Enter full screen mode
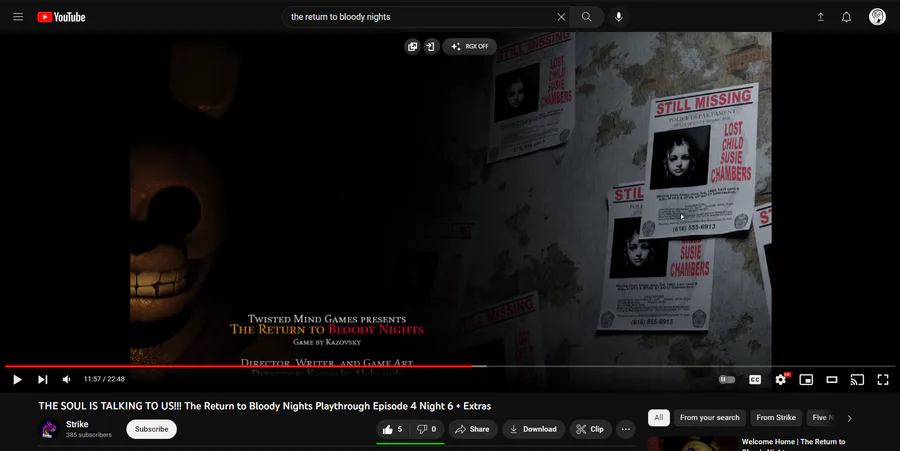Image resolution: width=900 pixels, height=451 pixels. pyautogui.click(x=883, y=379)
